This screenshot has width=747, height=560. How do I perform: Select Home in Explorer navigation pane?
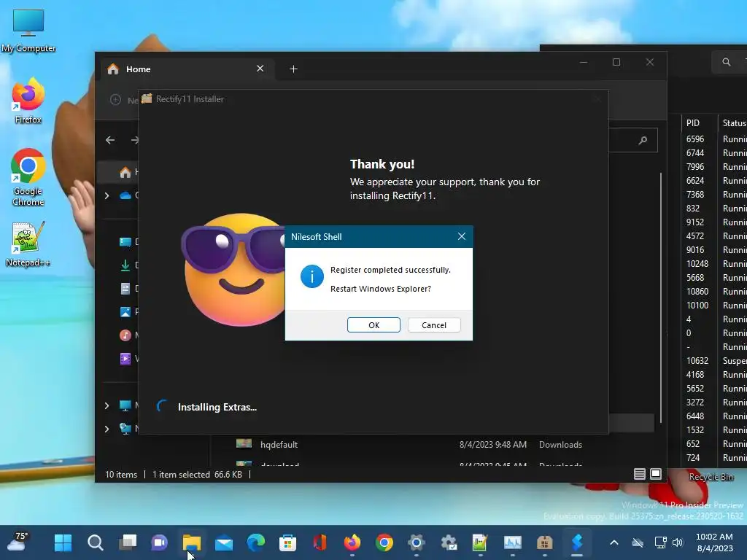click(x=125, y=172)
